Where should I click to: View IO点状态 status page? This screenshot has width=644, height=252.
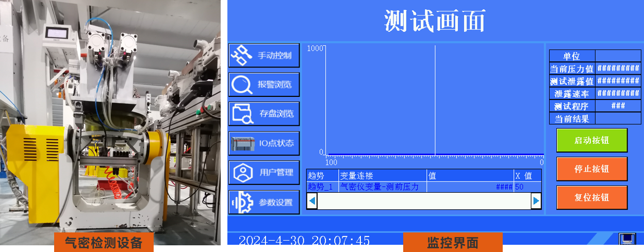click(x=264, y=143)
